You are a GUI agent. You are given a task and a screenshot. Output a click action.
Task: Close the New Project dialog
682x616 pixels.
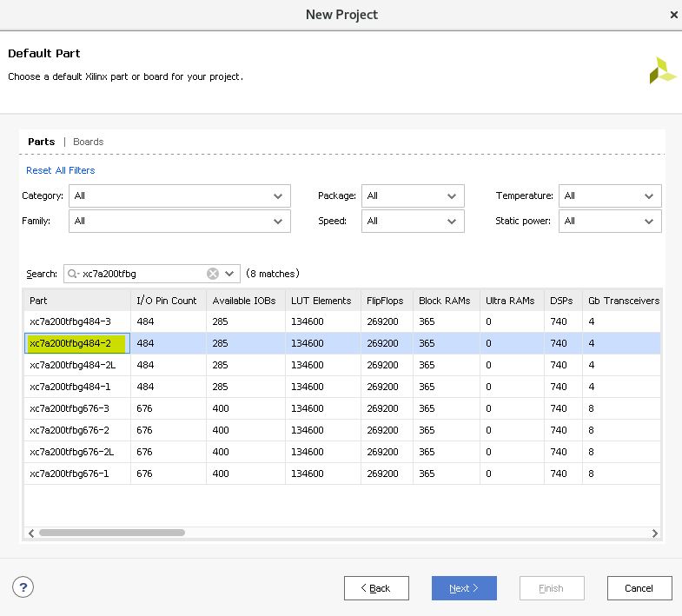click(673, 15)
